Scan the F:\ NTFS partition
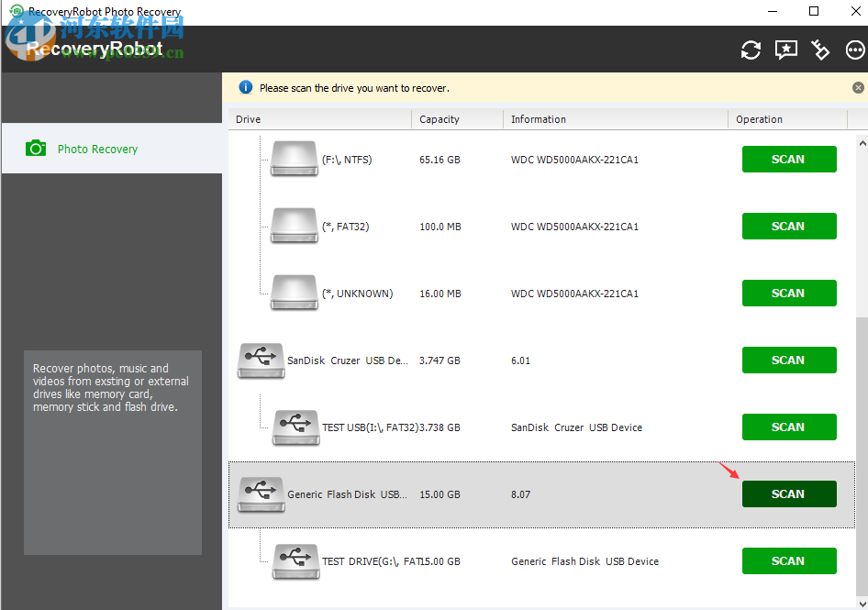 789,160
